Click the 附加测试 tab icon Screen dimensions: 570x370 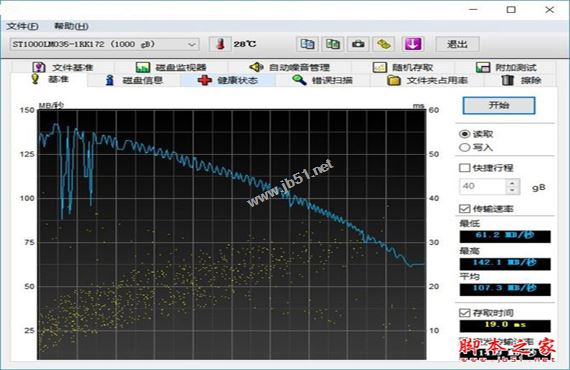tap(483, 67)
